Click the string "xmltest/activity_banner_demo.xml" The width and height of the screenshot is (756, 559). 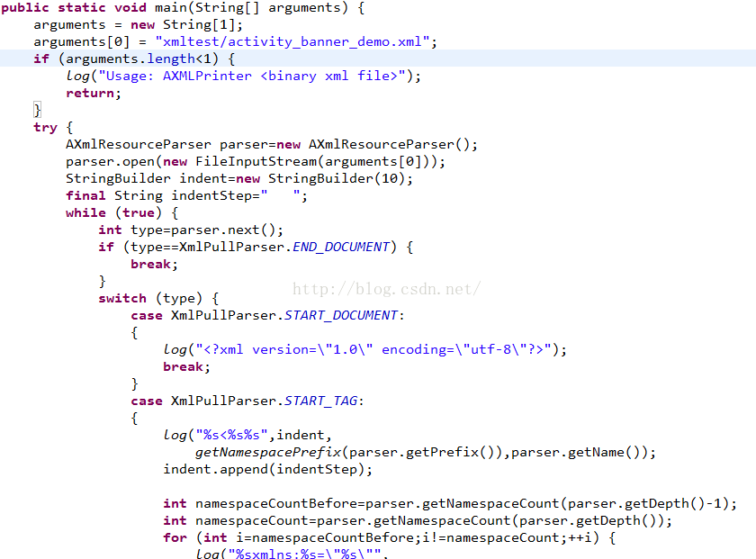click(x=292, y=42)
